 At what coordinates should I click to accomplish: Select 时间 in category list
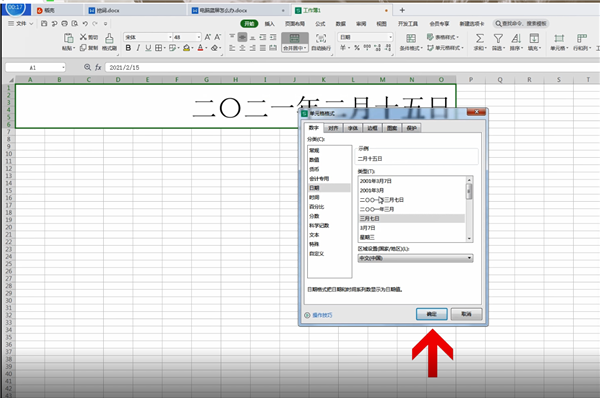tap(329, 197)
